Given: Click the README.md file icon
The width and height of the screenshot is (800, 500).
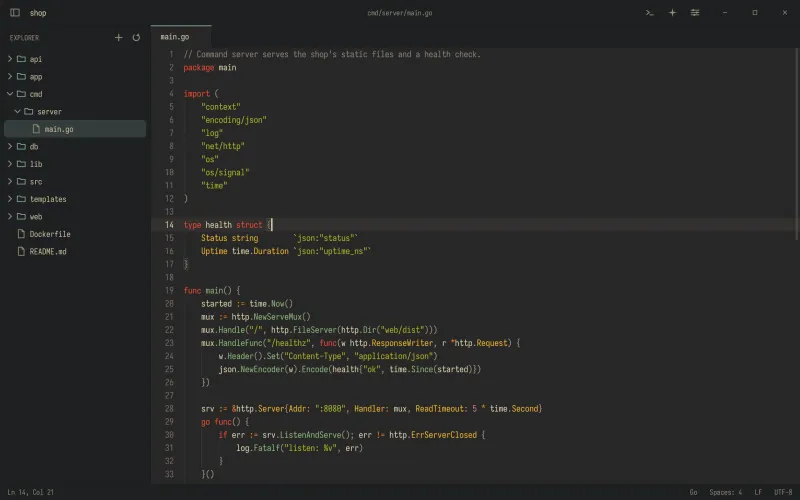Looking at the screenshot, I should tap(21, 252).
